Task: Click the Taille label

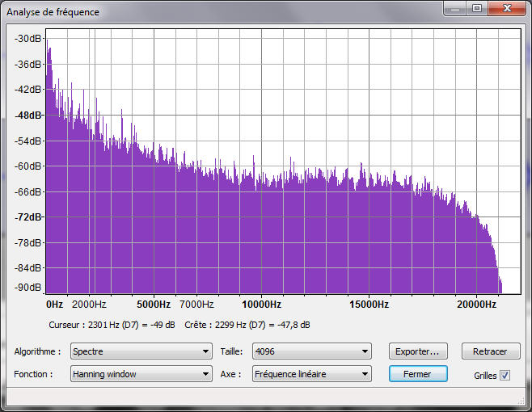Action: [231, 351]
